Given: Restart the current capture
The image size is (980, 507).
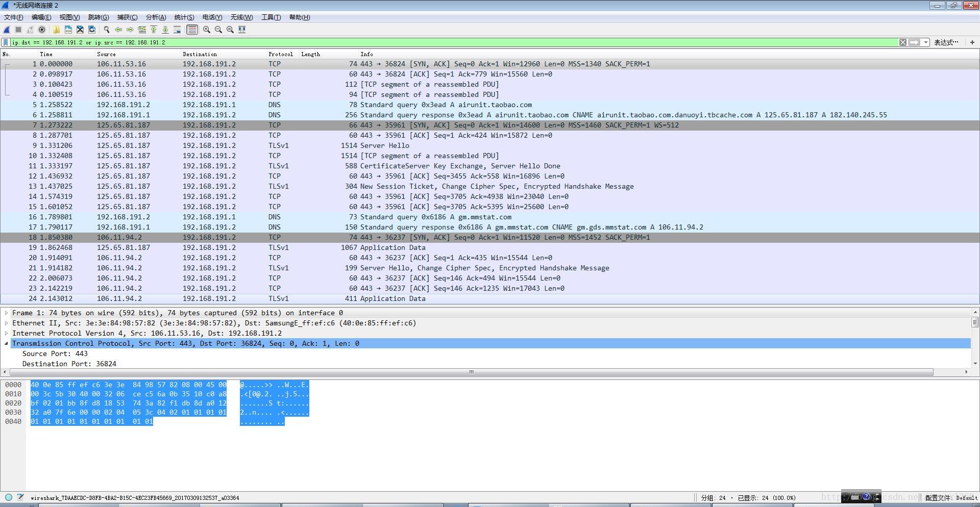Looking at the screenshot, I should 30,30.
